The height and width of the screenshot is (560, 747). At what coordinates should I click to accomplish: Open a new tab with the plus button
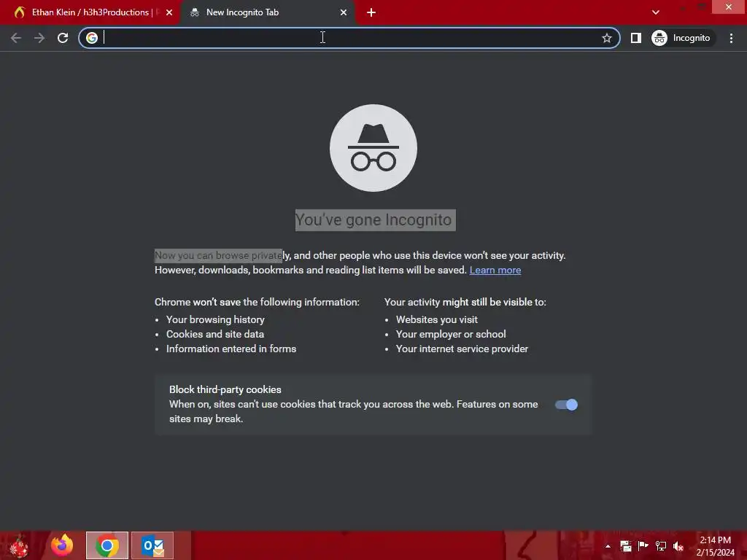pos(371,12)
